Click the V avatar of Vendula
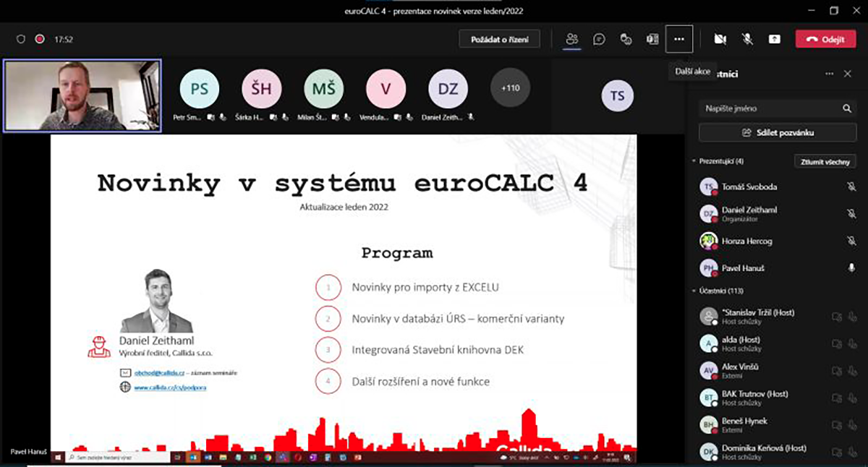The width and height of the screenshot is (868, 467). point(386,88)
